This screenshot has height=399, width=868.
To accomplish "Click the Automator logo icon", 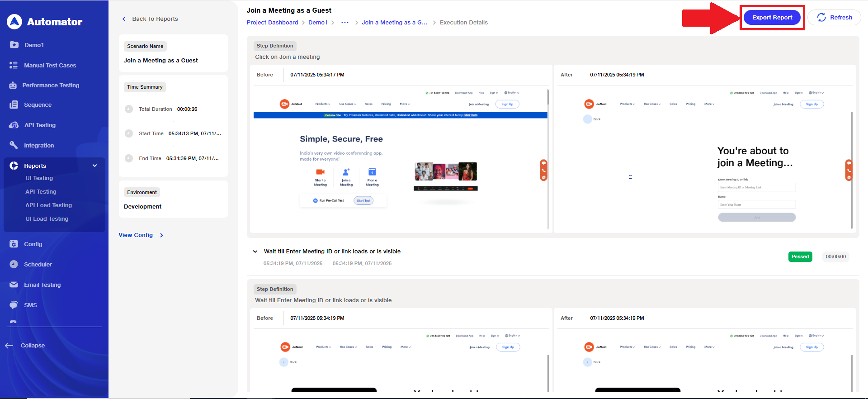I will [14, 21].
